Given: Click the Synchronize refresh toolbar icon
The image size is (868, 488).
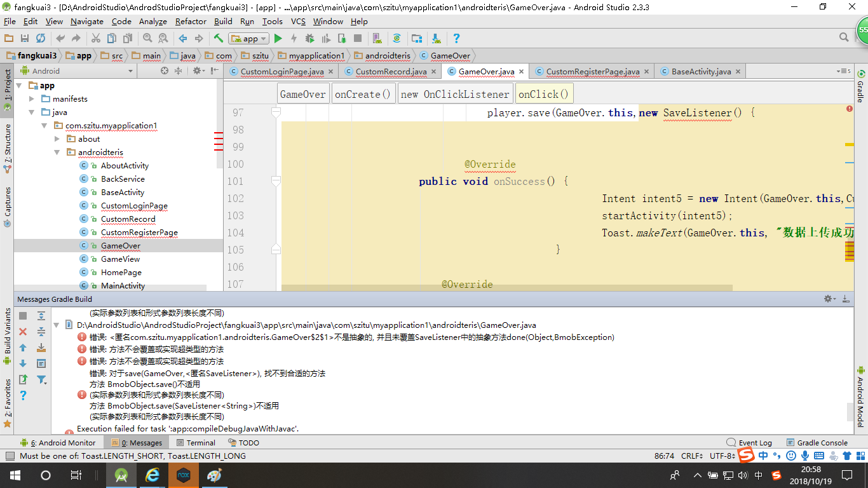Looking at the screenshot, I should tap(41, 39).
